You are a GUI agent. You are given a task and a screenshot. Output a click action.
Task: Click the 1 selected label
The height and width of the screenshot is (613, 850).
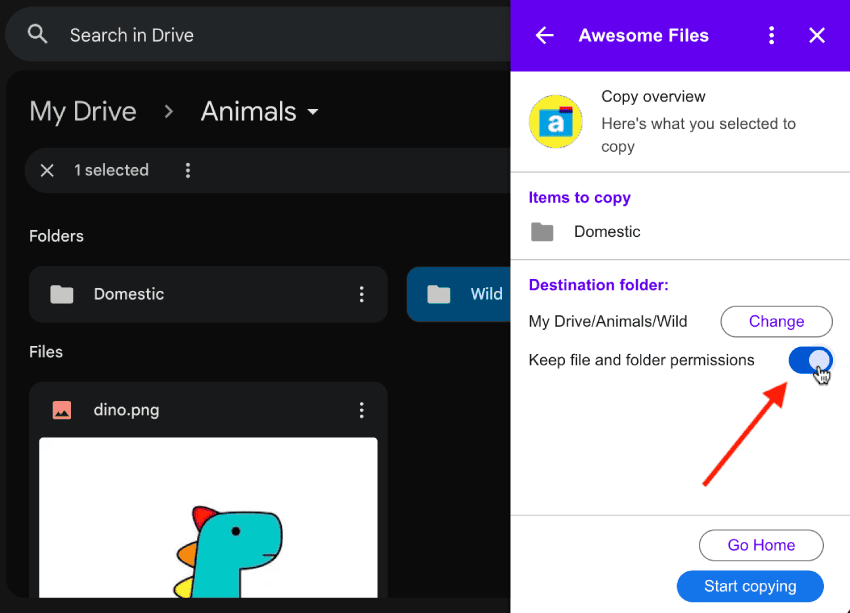[x=111, y=170]
